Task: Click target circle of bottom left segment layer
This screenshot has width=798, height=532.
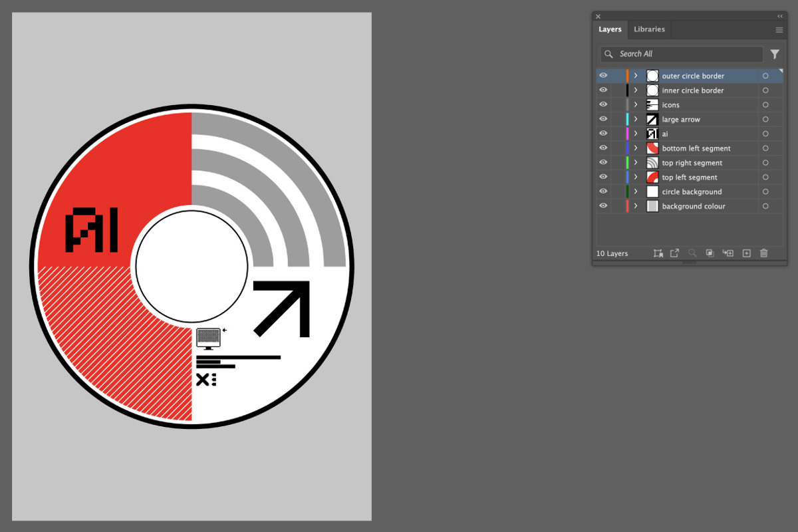Action: (765, 148)
